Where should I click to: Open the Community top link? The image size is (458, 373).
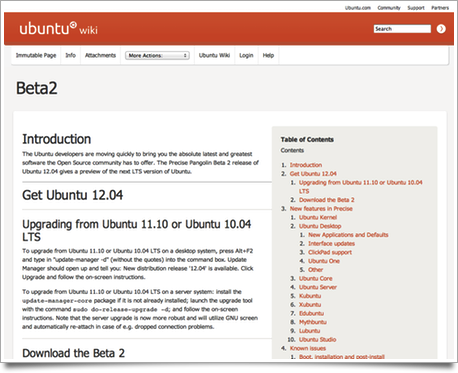coord(389,8)
